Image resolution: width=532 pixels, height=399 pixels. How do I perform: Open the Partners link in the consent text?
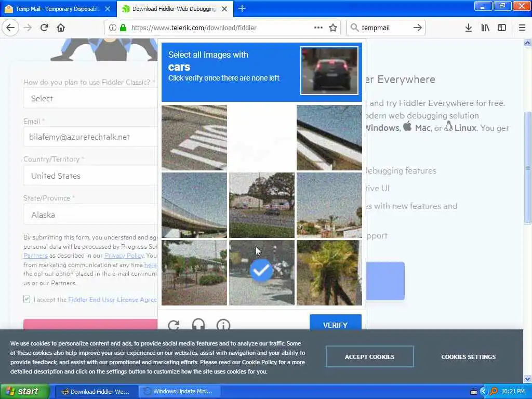click(35, 256)
